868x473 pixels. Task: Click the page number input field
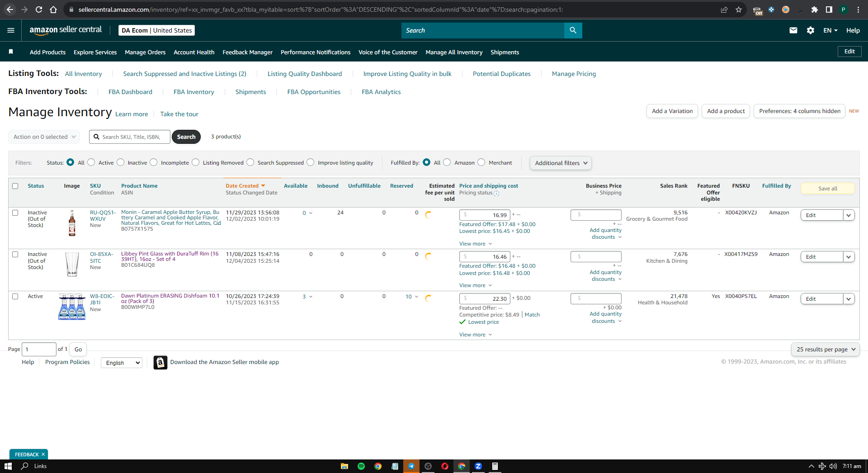click(x=39, y=349)
